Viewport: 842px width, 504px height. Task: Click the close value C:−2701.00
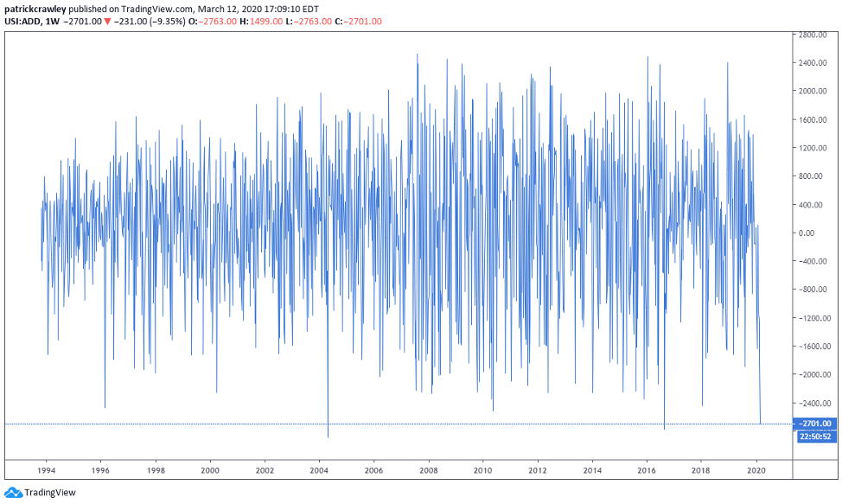pyautogui.click(x=358, y=22)
